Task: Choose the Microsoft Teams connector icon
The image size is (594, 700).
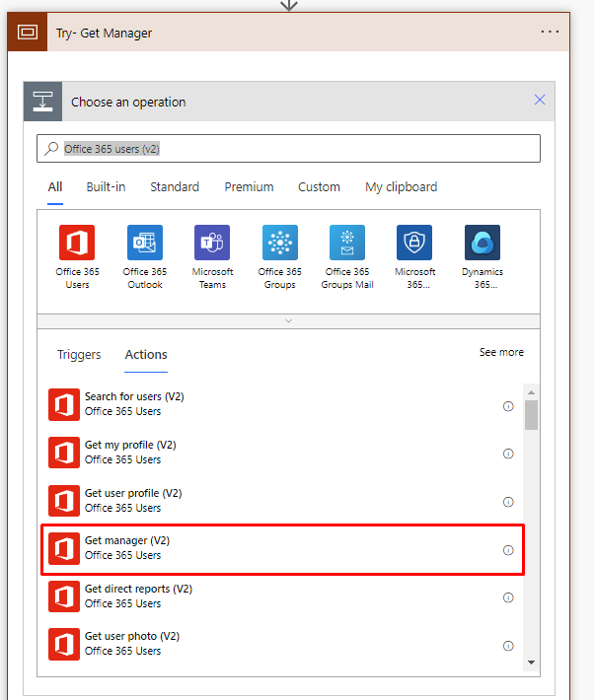Action: (x=212, y=243)
